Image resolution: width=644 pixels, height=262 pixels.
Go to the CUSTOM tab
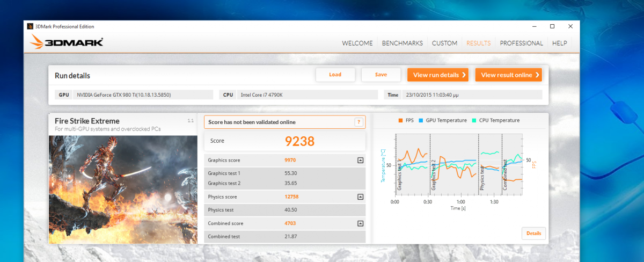444,43
